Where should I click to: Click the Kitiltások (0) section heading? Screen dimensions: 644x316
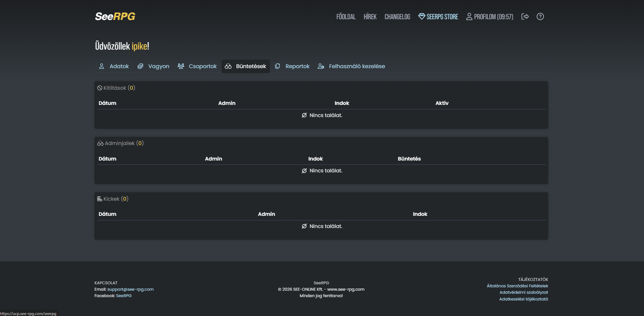(x=116, y=88)
